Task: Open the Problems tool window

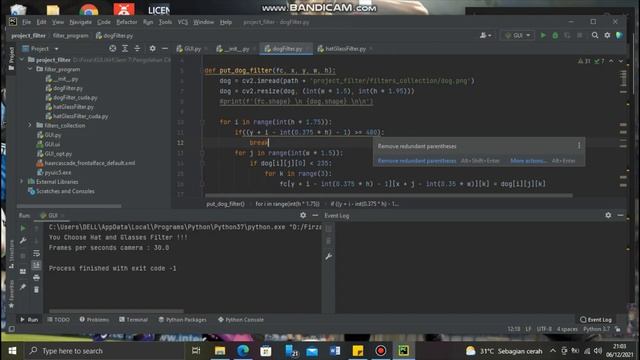Action: click(94, 320)
